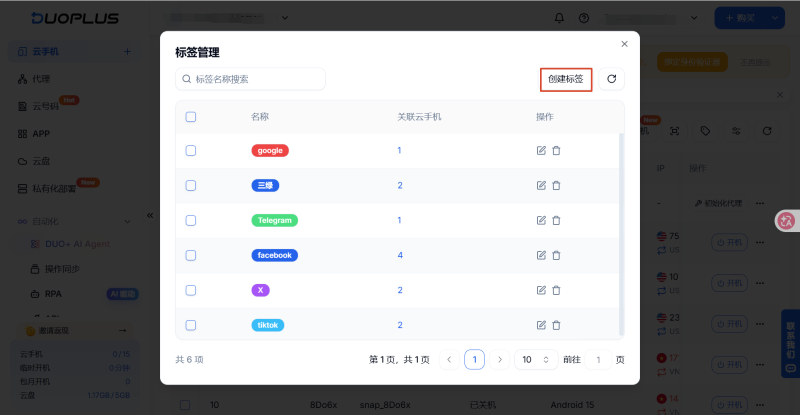
Task: Go to previous page arrow
Action: tap(449, 360)
